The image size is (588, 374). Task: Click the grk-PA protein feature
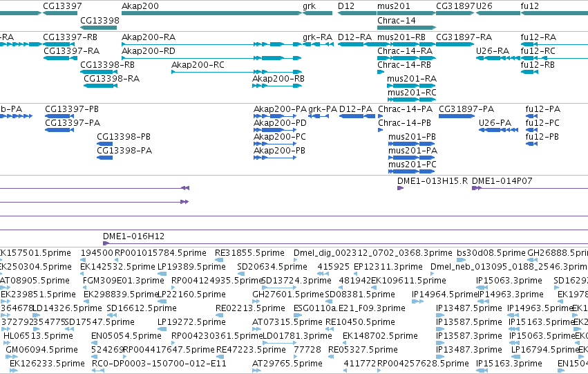click(319, 116)
